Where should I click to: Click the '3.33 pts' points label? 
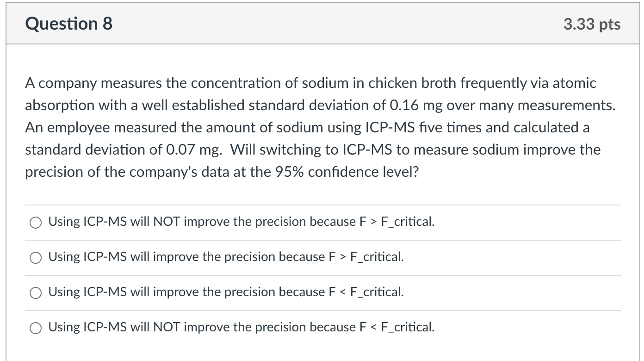pos(592,24)
